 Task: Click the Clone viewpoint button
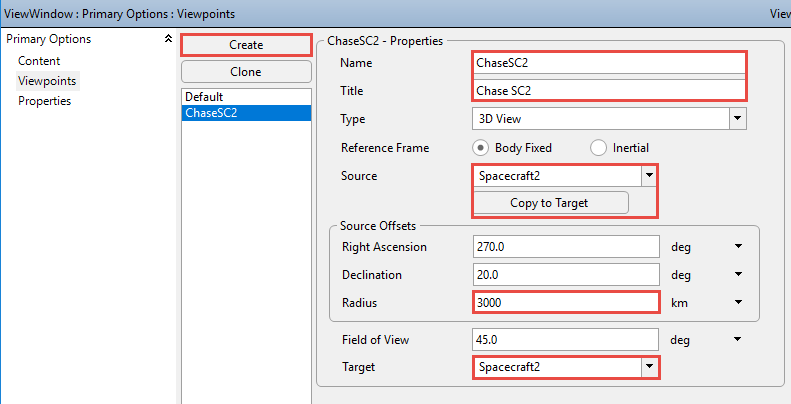(246, 72)
